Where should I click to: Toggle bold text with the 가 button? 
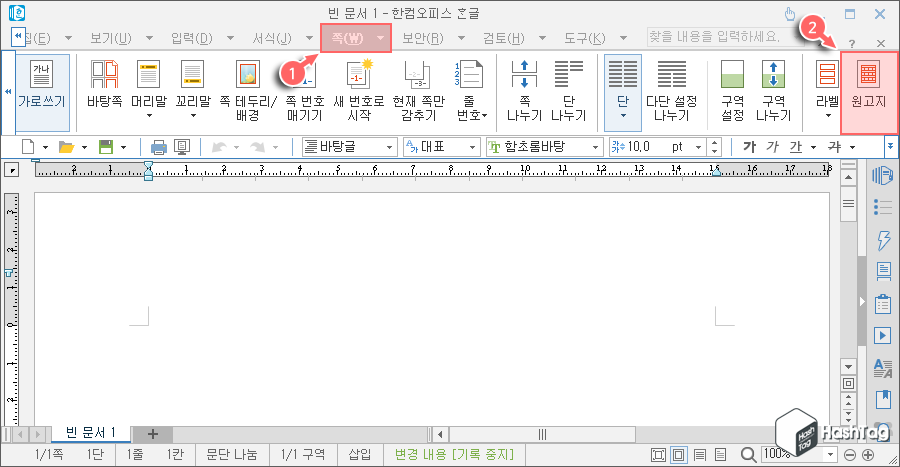pos(749,147)
